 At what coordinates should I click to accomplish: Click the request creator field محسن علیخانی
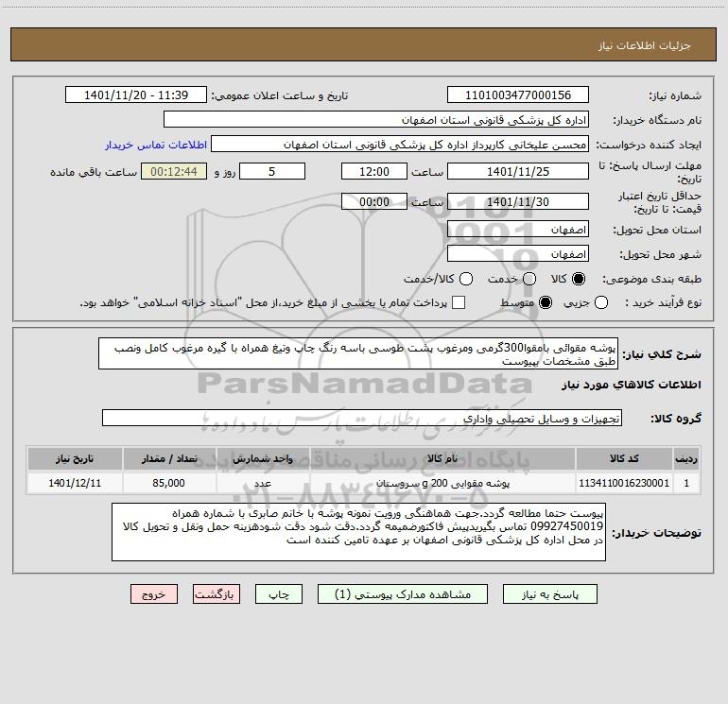tap(400, 145)
